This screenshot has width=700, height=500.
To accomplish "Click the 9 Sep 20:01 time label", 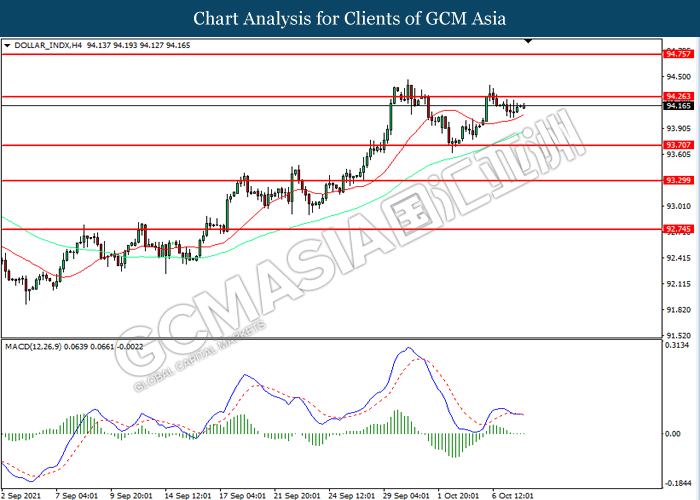I will click(131, 496).
